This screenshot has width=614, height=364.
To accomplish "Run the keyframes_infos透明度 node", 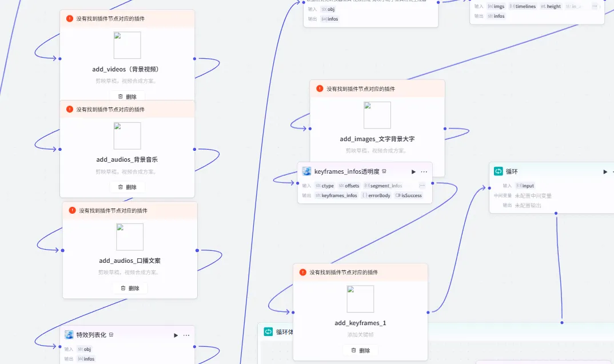I will [413, 172].
